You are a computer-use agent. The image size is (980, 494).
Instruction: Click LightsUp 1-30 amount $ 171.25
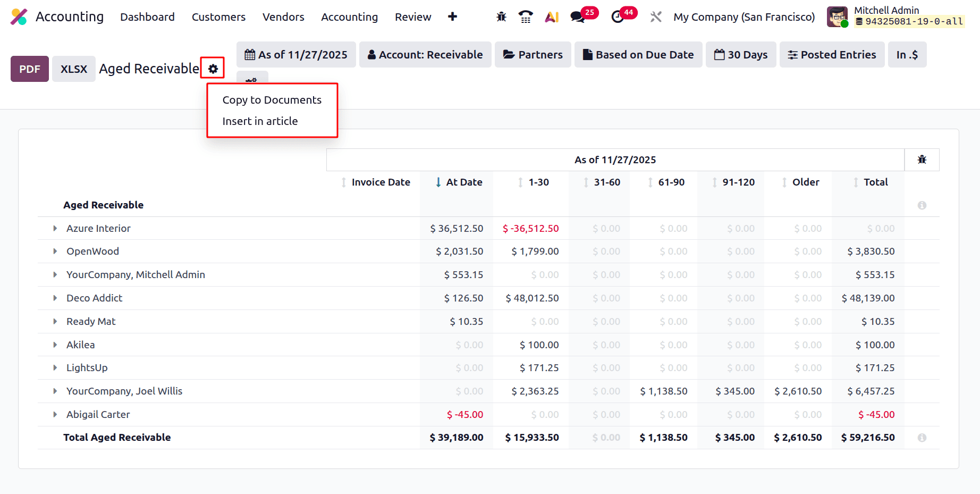point(539,368)
